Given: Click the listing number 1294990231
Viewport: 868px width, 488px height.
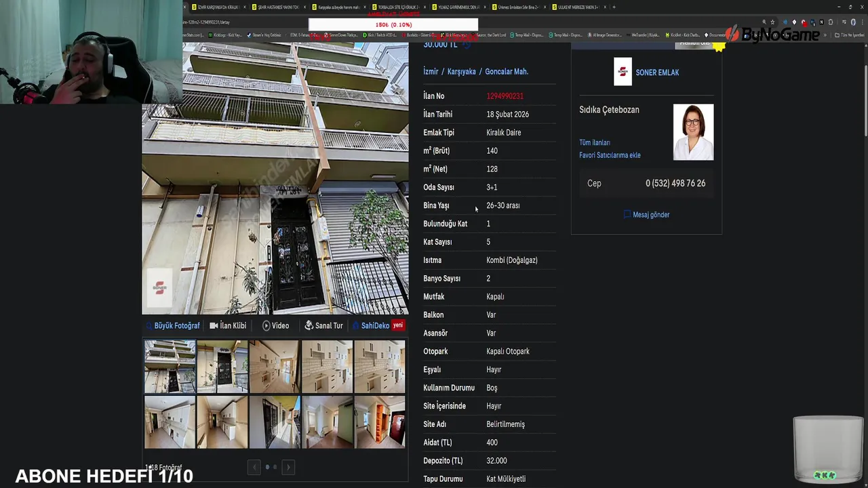Looking at the screenshot, I should pyautogui.click(x=505, y=96).
